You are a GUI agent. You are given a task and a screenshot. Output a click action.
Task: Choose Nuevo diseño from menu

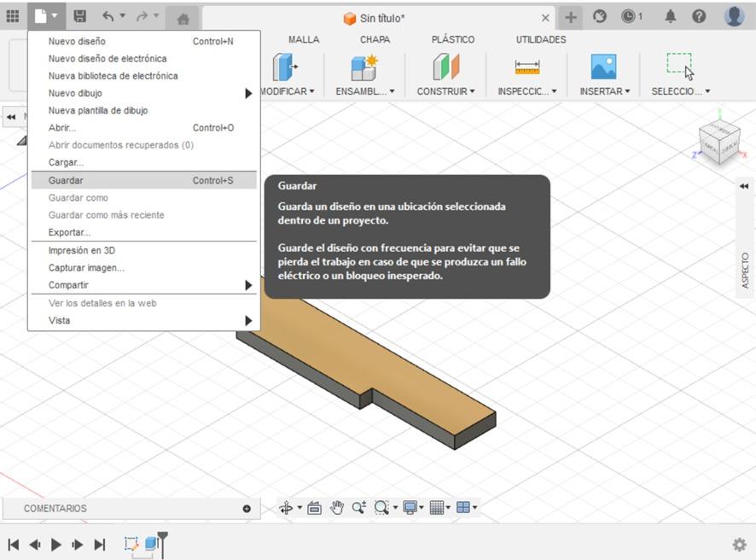pyautogui.click(x=143, y=42)
